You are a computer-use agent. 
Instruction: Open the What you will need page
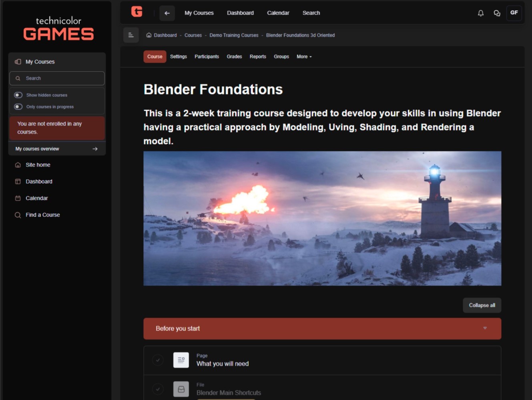(223, 364)
